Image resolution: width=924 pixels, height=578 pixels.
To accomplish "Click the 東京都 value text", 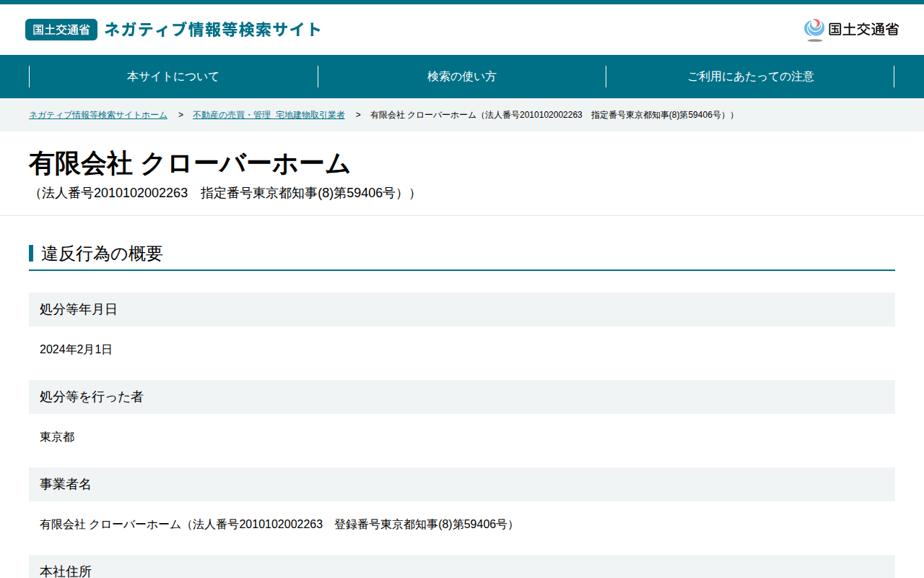I will tap(57, 437).
